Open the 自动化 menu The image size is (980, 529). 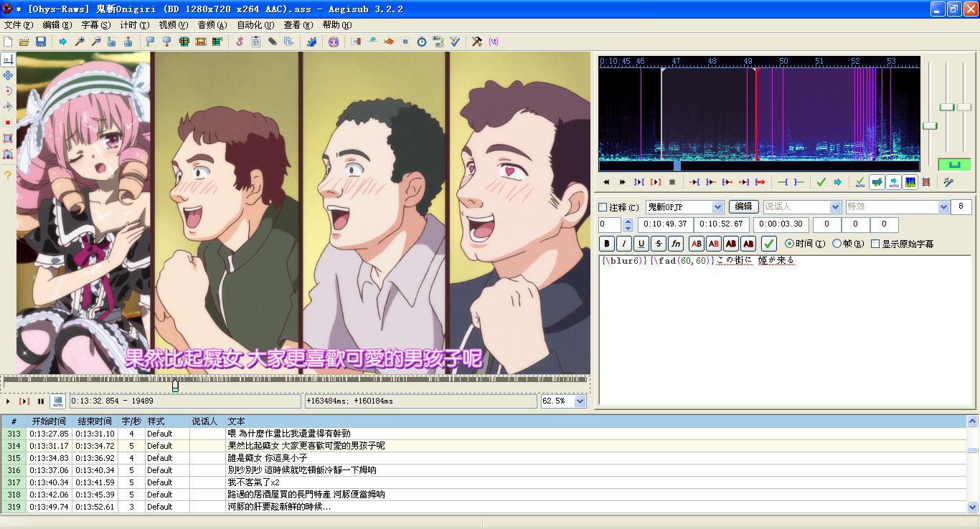coord(255,24)
